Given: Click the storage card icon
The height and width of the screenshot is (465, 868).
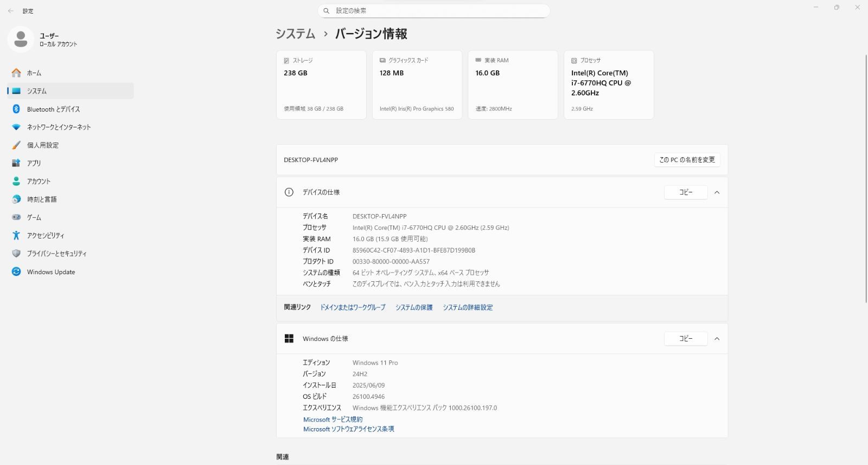Looking at the screenshot, I should pyautogui.click(x=286, y=61).
